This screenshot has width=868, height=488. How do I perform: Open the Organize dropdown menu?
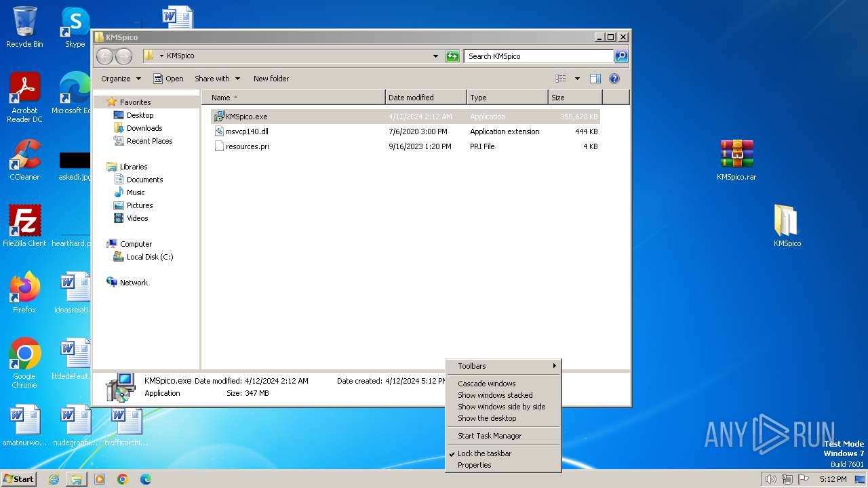tap(121, 79)
